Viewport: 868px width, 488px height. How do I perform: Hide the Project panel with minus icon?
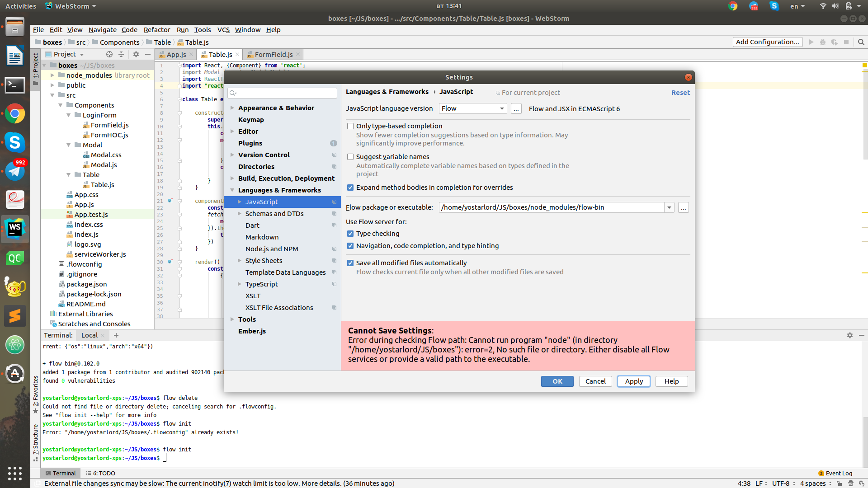tap(148, 54)
